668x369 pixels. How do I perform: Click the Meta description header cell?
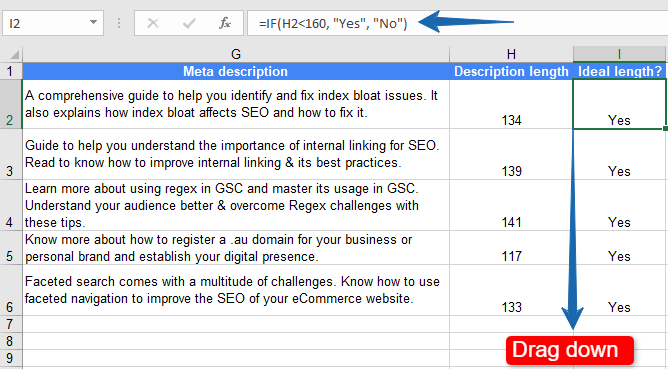pos(236,71)
